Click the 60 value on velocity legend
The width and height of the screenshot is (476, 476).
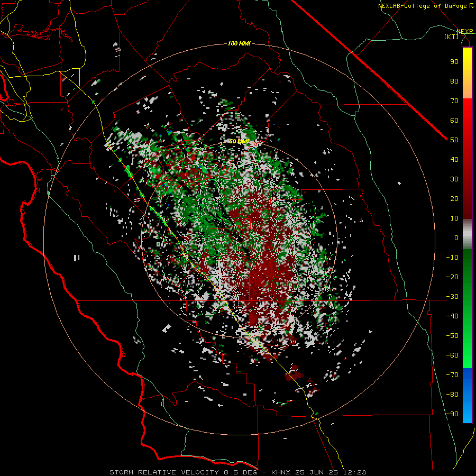(454, 120)
